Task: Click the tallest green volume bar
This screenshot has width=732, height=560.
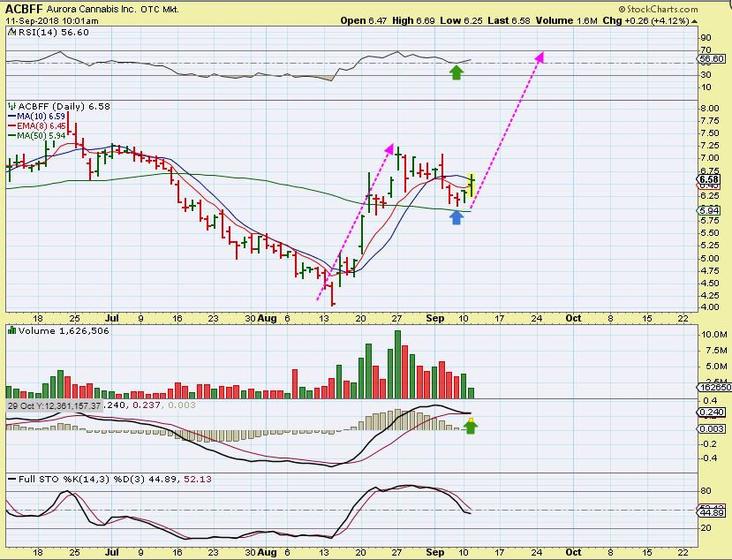Action: tap(397, 364)
